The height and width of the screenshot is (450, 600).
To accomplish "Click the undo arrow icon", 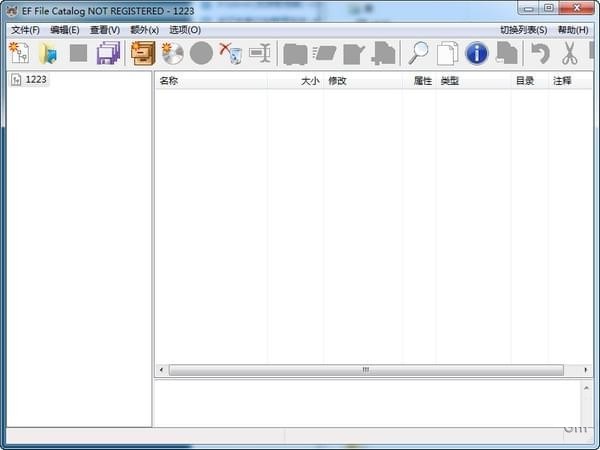I will (x=540, y=53).
